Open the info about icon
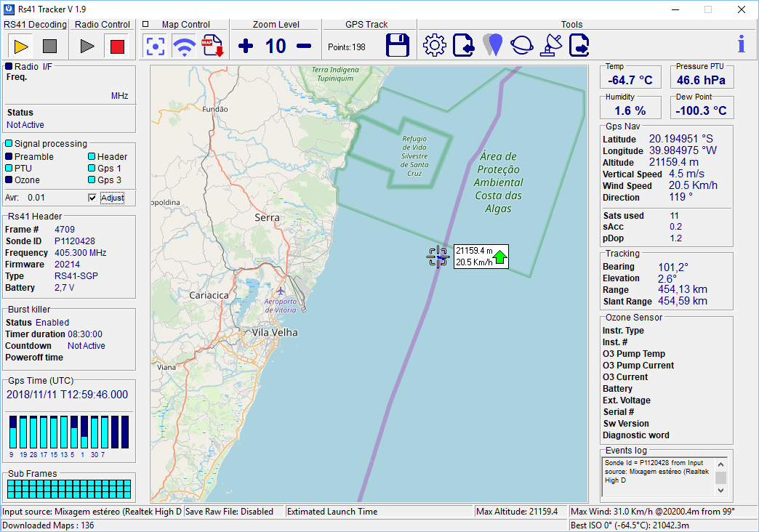This screenshot has width=759, height=532. 741,45
